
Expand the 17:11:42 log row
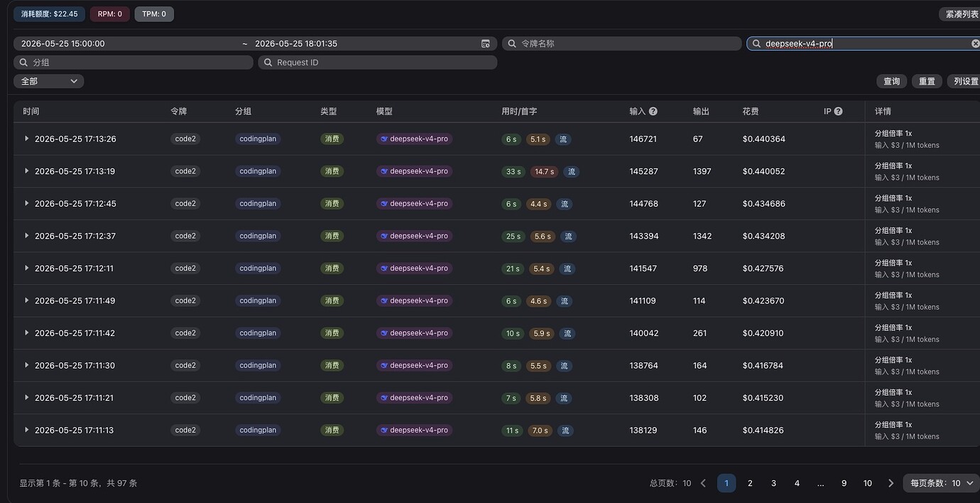click(27, 332)
